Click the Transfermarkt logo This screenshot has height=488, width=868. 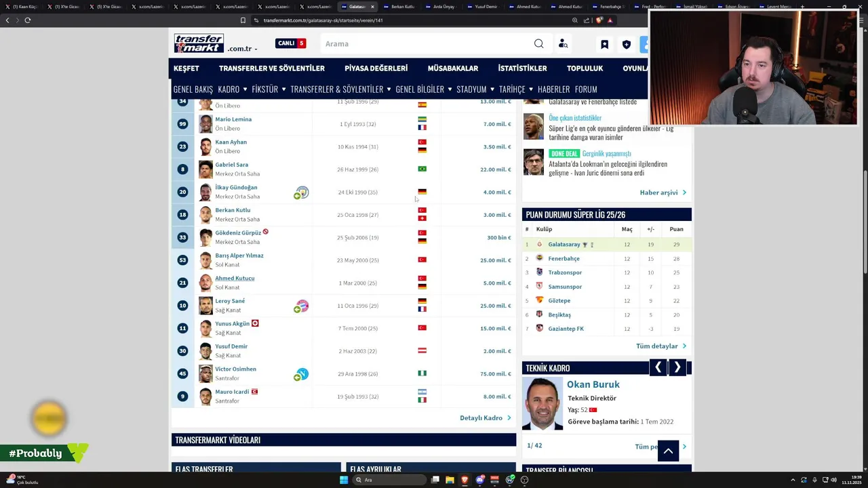tap(199, 43)
